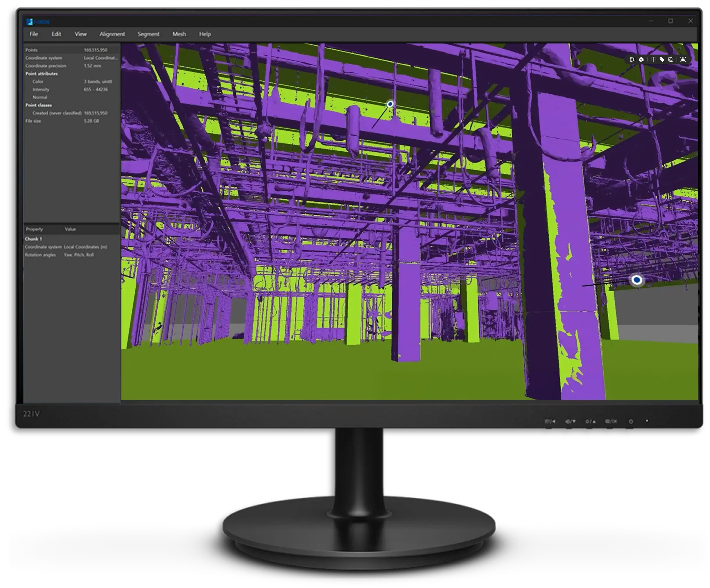Open the Segment menu
Image resolution: width=710 pixels, height=588 pixels.
point(148,34)
